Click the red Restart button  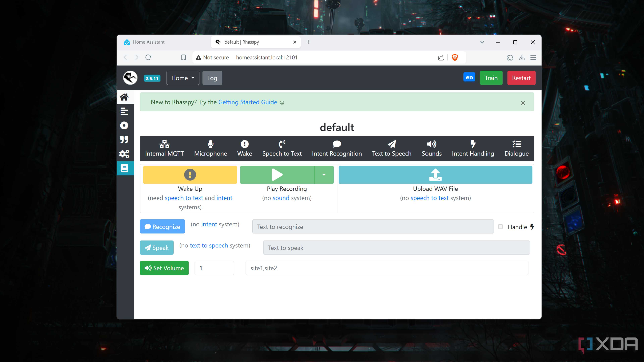521,78
